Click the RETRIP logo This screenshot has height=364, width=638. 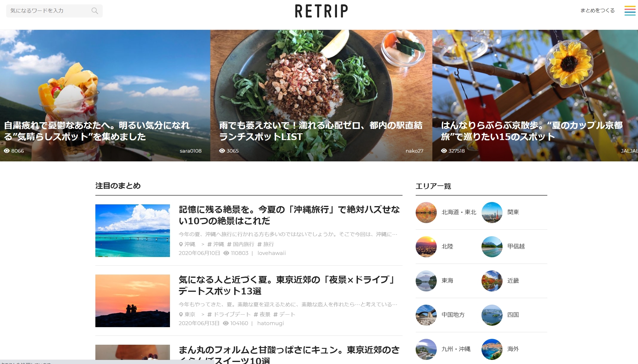(x=321, y=11)
